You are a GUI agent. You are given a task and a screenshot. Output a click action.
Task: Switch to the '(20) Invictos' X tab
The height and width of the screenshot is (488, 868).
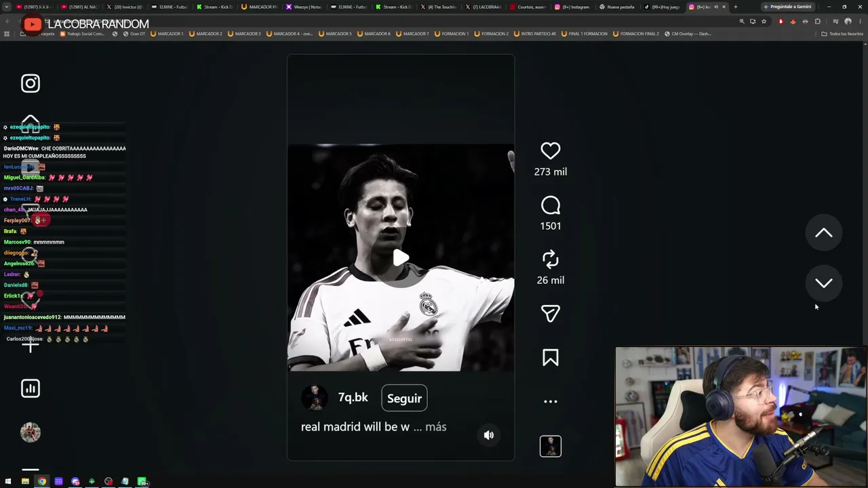(124, 7)
